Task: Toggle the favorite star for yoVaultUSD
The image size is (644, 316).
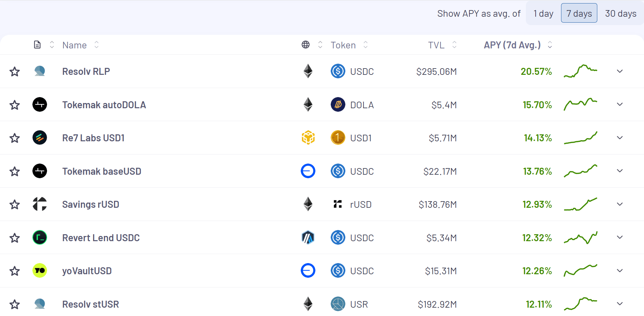Action: (15, 271)
